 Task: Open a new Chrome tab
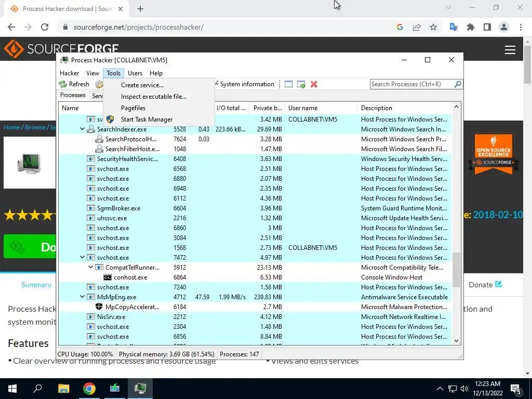[x=140, y=9]
